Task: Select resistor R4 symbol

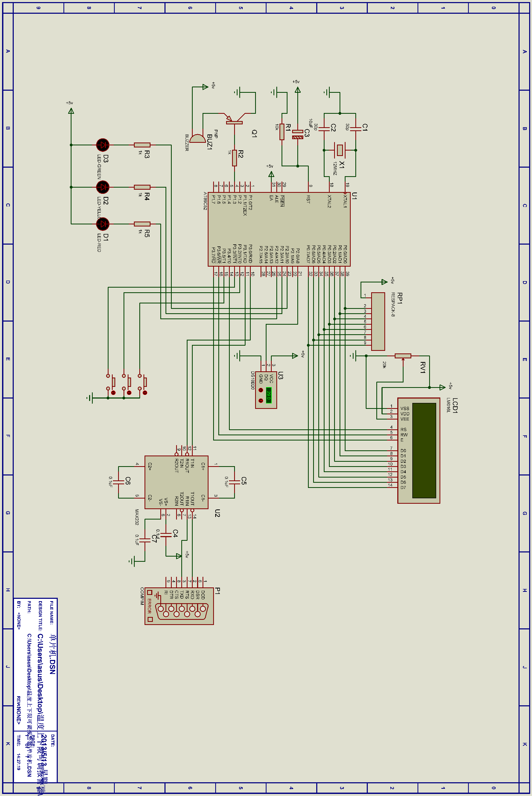Action: 142,187
